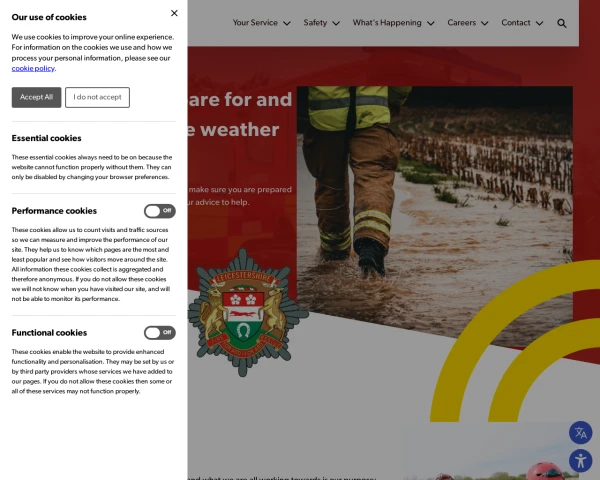The width and height of the screenshot is (600, 480).
Task: Click the Functional cookies heading text
Action: 49,333
